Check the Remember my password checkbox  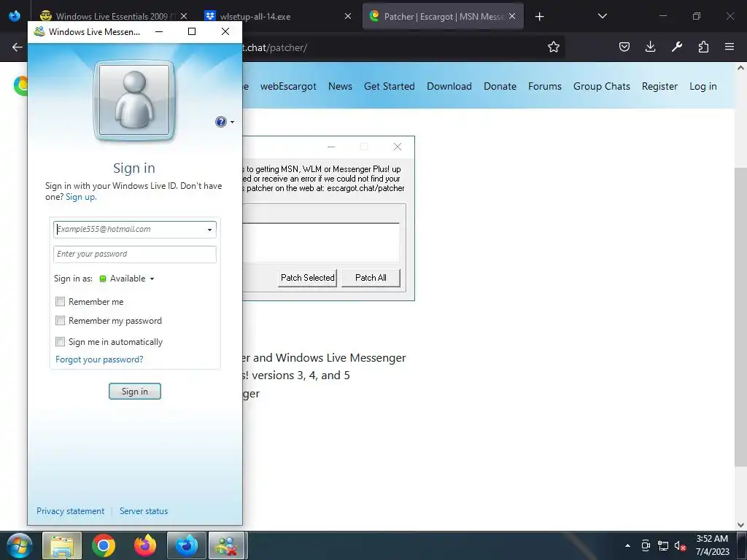coord(60,321)
